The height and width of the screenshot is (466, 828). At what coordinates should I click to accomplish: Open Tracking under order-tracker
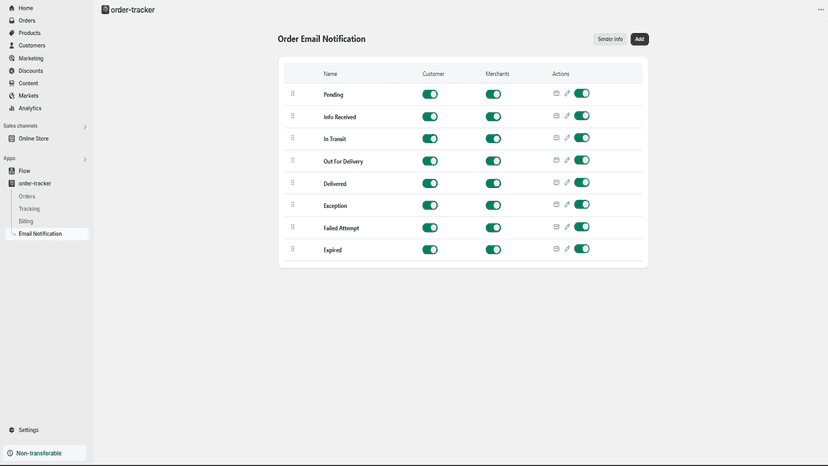click(x=29, y=209)
